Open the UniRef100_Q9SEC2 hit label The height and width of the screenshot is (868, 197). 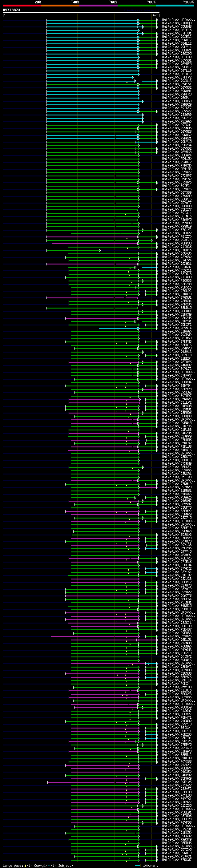(177, 37)
